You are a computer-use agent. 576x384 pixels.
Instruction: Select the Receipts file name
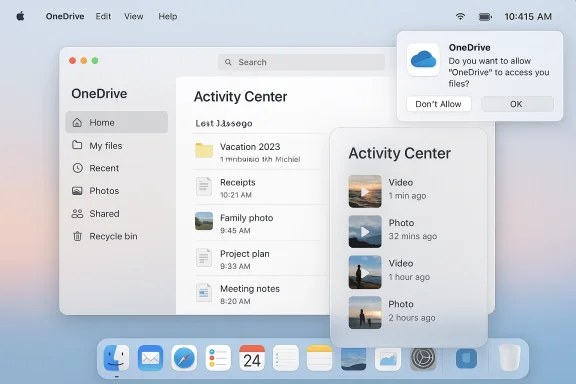238,182
